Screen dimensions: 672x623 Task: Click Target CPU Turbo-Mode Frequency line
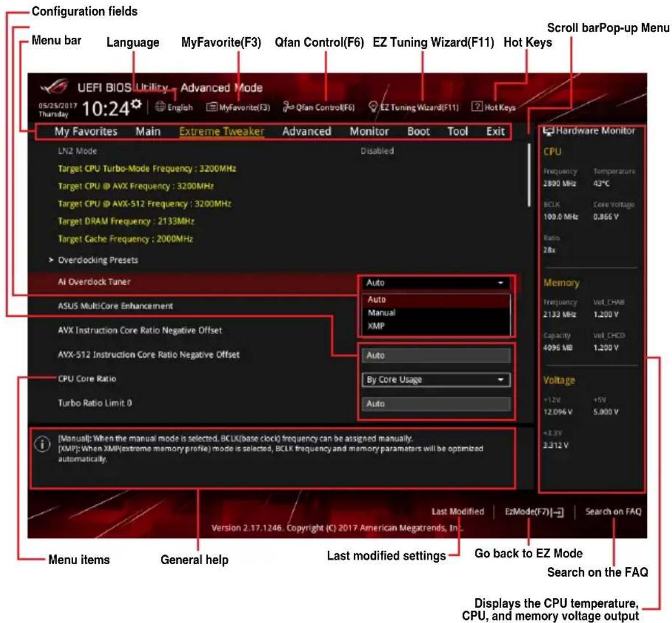147,169
